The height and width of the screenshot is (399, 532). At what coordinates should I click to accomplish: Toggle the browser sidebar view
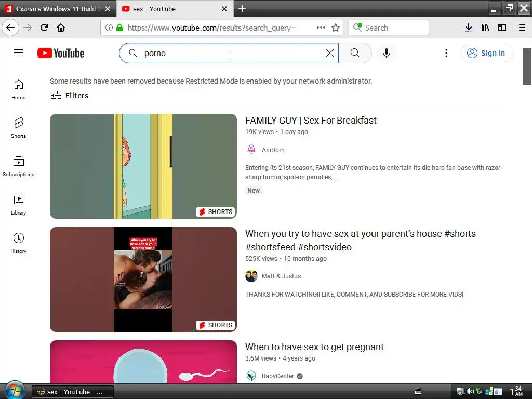pyautogui.click(x=502, y=28)
